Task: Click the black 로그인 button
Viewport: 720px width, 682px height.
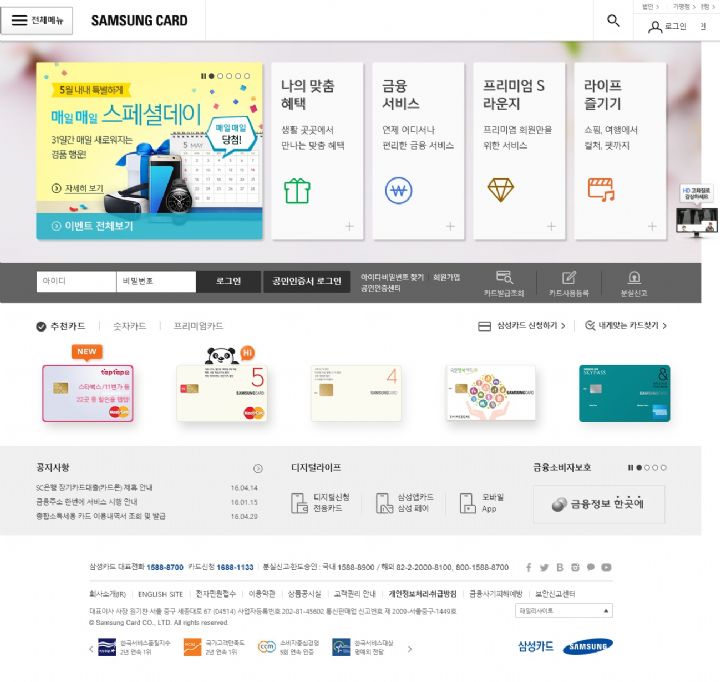Action: (x=228, y=281)
